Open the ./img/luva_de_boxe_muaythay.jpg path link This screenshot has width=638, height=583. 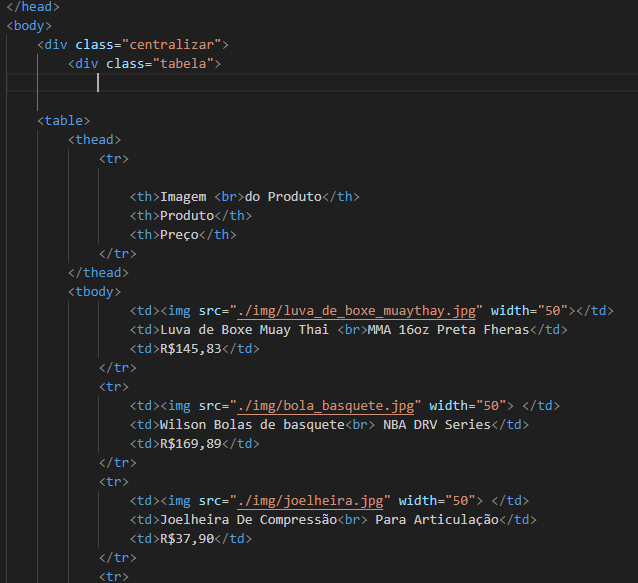pyautogui.click(x=356, y=311)
